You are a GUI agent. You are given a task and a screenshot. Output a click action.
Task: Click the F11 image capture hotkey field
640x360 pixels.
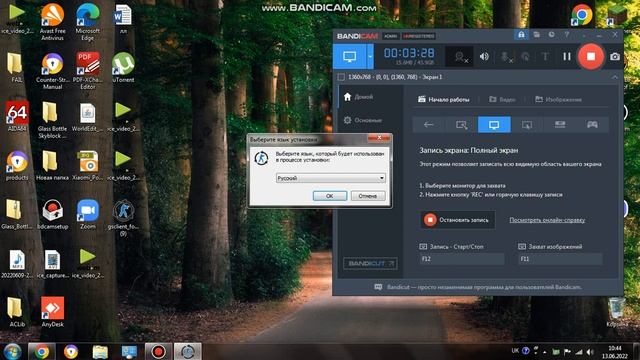pos(560,259)
